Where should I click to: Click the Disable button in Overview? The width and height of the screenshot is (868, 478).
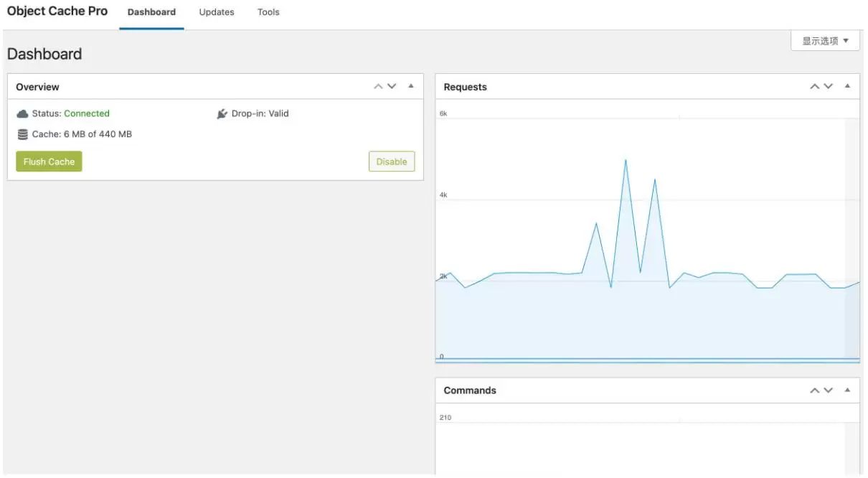(392, 161)
